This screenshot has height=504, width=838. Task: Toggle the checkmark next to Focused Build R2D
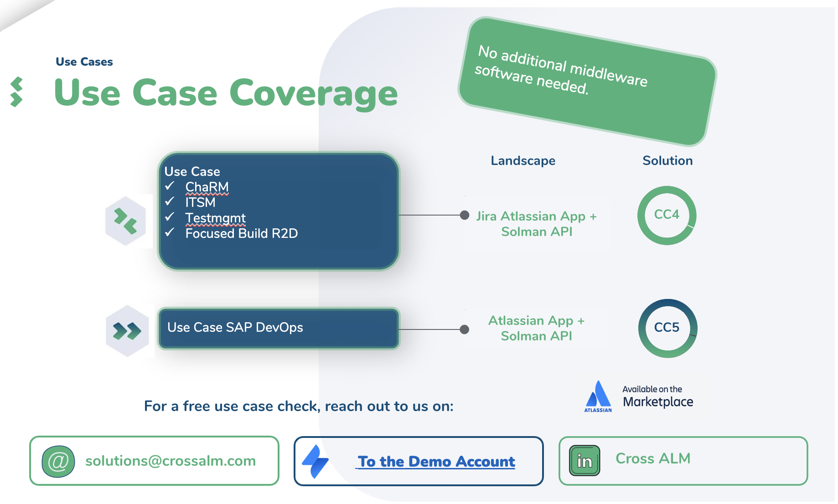(x=170, y=233)
